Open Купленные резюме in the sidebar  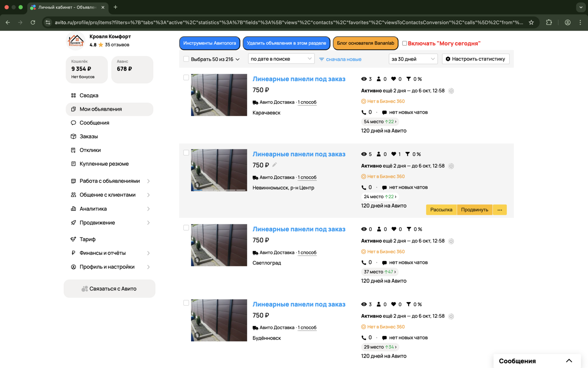coord(110,164)
